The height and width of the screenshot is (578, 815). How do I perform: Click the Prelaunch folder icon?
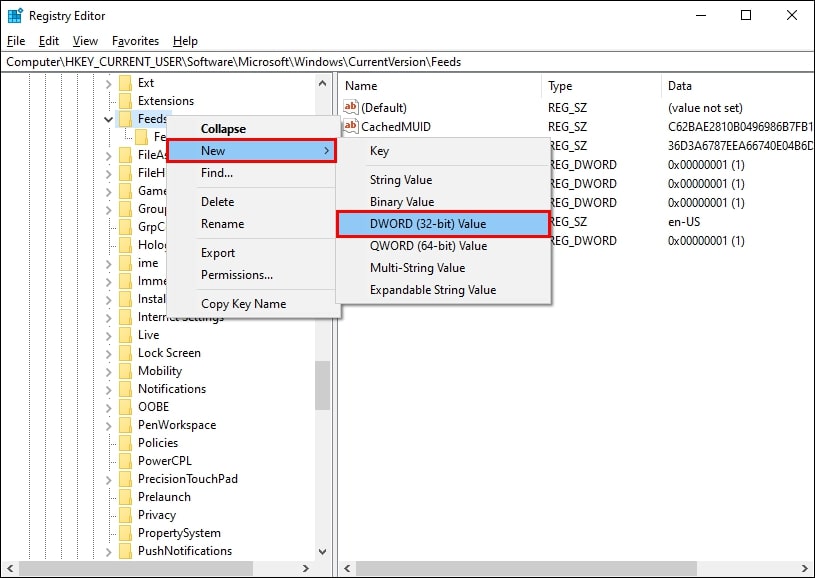[125, 497]
